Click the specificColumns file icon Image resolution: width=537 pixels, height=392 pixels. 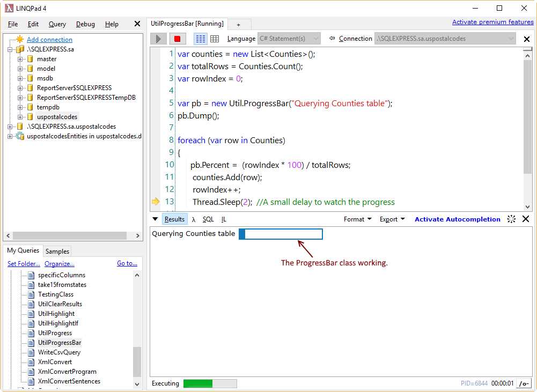[31, 275]
